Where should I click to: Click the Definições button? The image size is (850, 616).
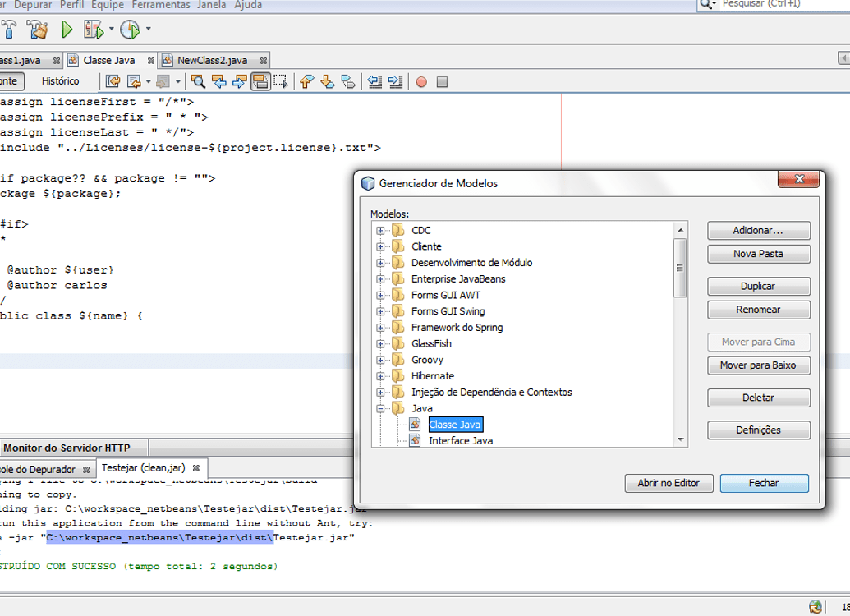pos(758,430)
